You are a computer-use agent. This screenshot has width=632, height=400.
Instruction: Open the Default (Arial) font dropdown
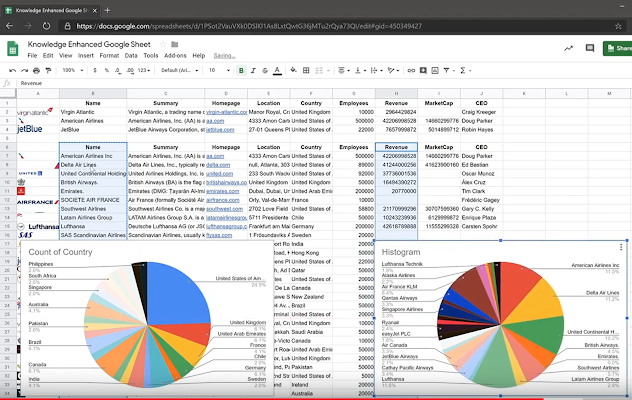click(x=180, y=70)
